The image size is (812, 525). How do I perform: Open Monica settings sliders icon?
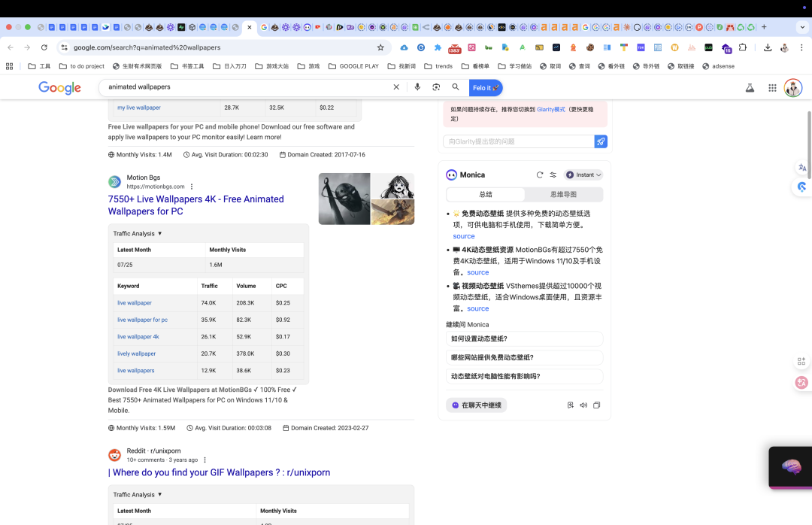click(x=553, y=174)
